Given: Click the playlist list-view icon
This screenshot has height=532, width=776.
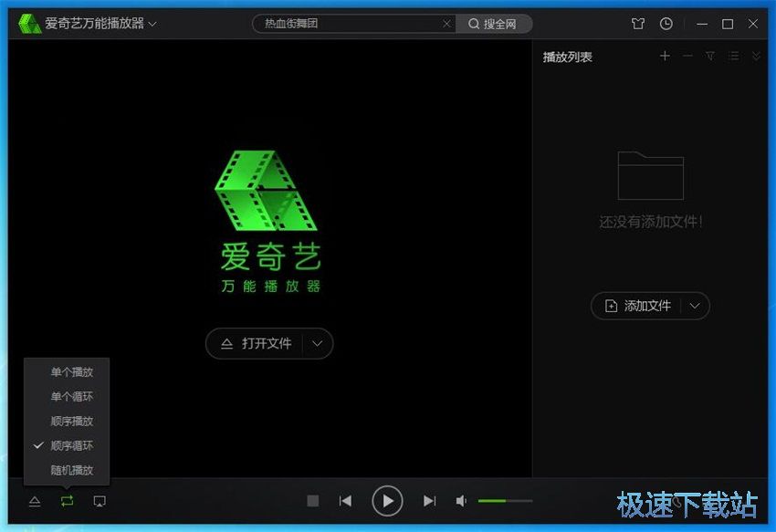Looking at the screenshot, I should click(x=733, y=56).
